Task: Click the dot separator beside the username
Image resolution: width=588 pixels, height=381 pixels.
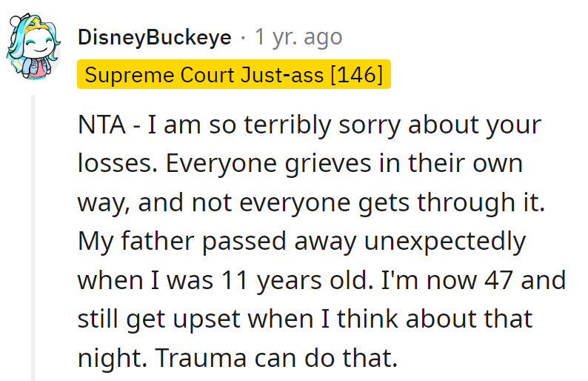Action: pyautogui.click(x=243, y=37)
